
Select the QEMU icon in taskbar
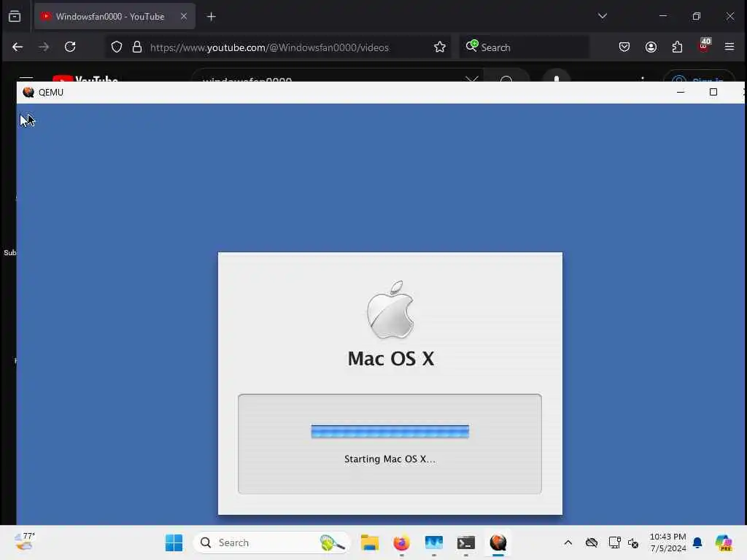click(x=498, y=542)
